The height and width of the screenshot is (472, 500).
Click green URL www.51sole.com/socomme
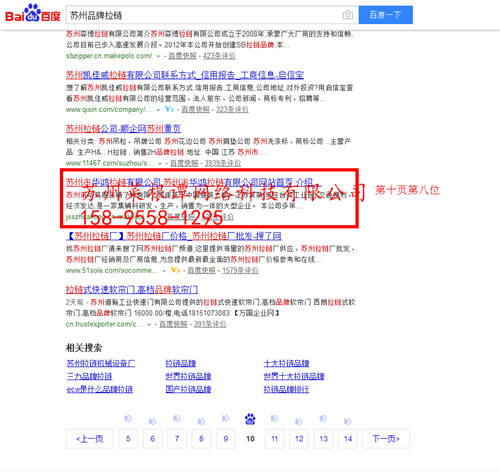pos(112,270)
